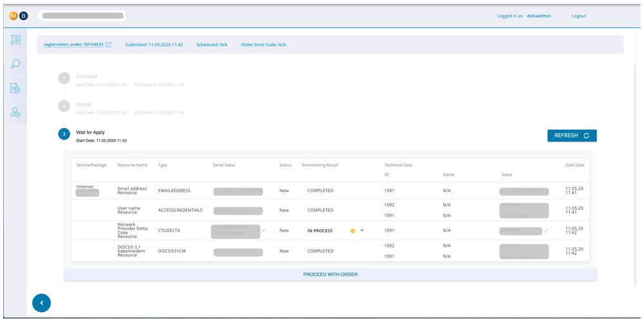This screenshot has width=644, height=323.
Task: Click the orange IN PROCESS info icon
Action: pyautogui.click(x=352, y=230)
